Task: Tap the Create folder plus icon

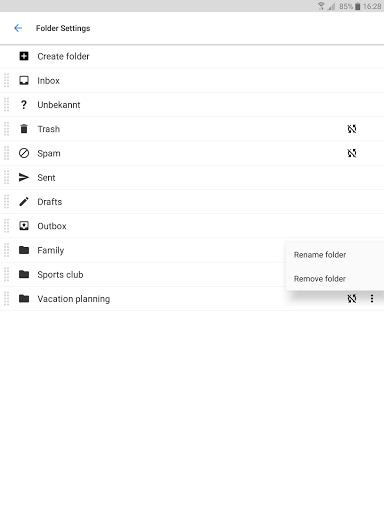Action: pos(24,56)
